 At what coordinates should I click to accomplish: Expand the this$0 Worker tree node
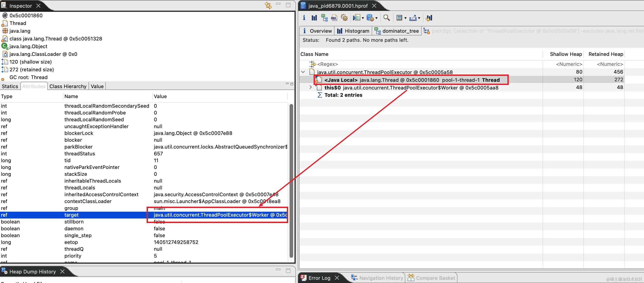click(310, 87)
